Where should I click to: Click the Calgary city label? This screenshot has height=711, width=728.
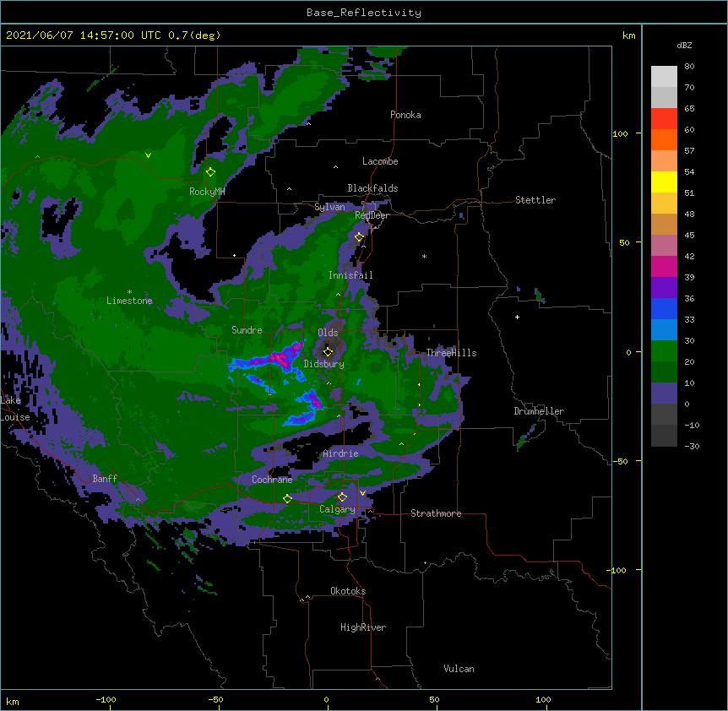(x=337, y=509)
